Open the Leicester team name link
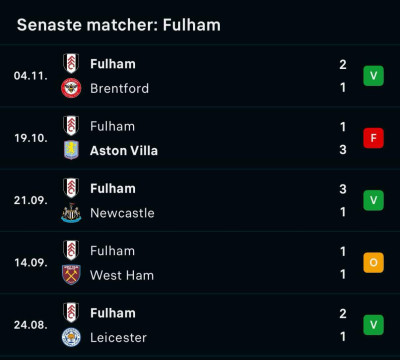400x360 pixels. [118, 338]
